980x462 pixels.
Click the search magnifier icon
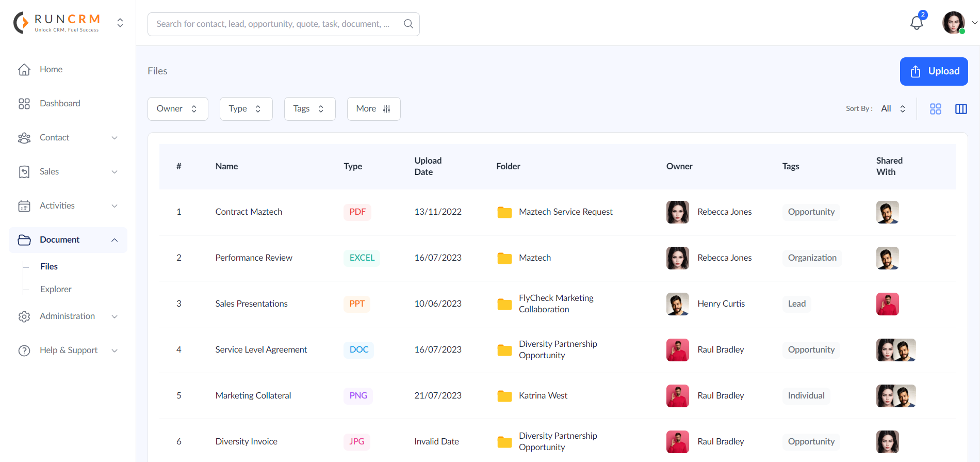408,24
